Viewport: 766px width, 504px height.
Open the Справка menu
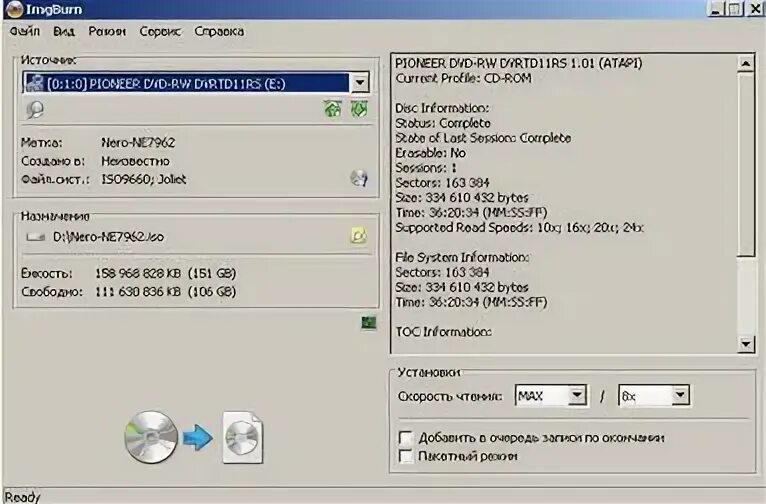(x=219, y=31)
